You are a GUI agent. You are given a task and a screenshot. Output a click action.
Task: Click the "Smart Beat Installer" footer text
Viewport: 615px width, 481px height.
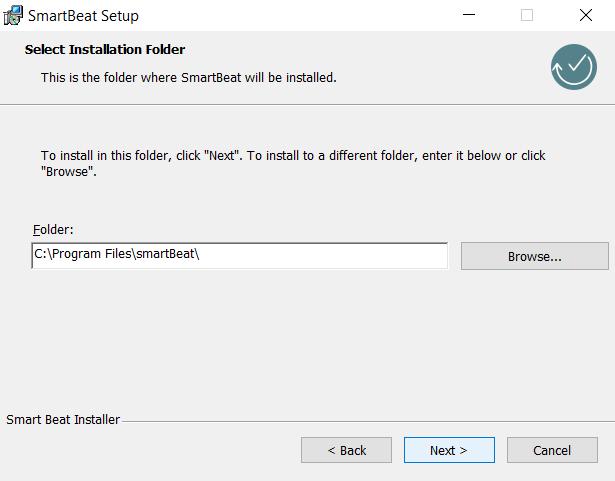(x=63, y=420)
